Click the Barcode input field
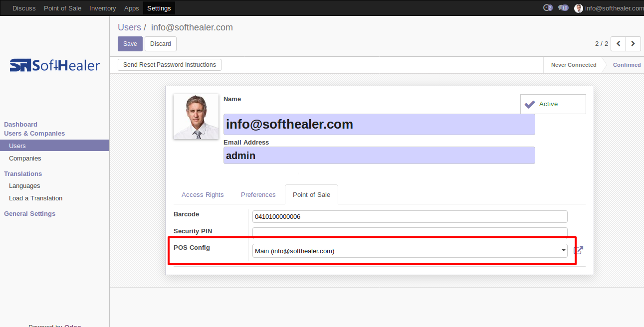 click(x=410, y=217)
